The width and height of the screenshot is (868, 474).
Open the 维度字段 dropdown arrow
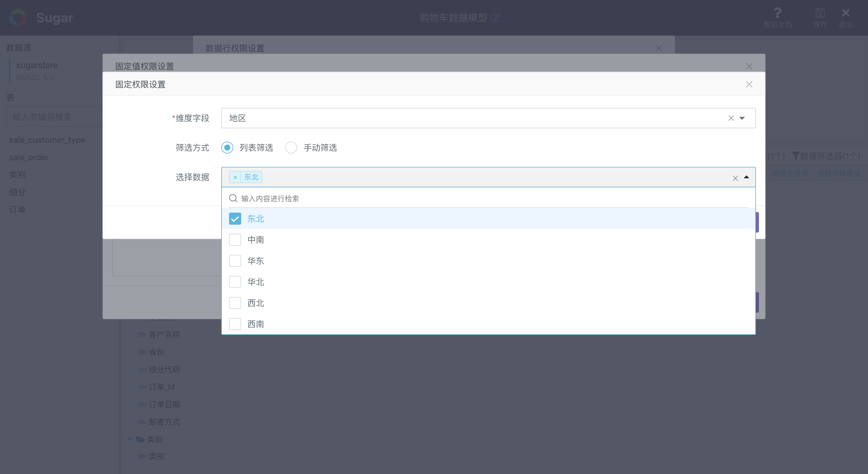742,118
